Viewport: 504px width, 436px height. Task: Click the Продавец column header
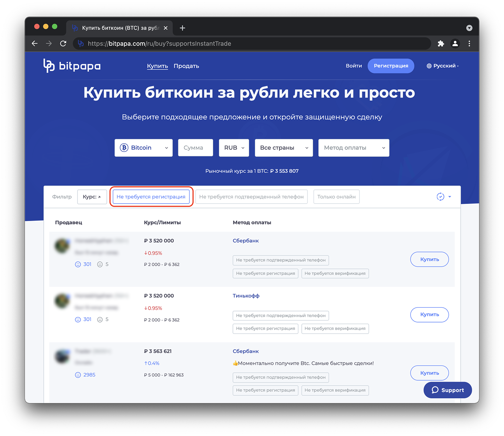click(x=69, y=222)
